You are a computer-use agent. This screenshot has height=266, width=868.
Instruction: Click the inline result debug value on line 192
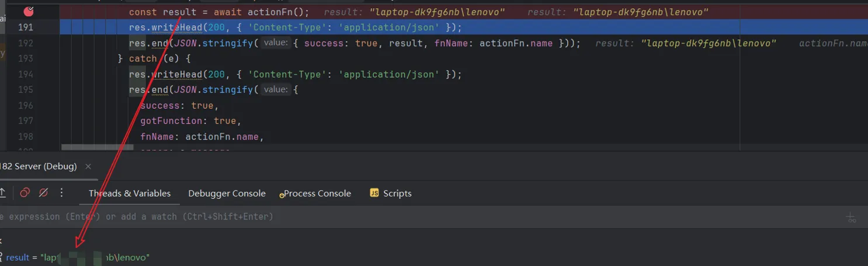tap(686, 43)
